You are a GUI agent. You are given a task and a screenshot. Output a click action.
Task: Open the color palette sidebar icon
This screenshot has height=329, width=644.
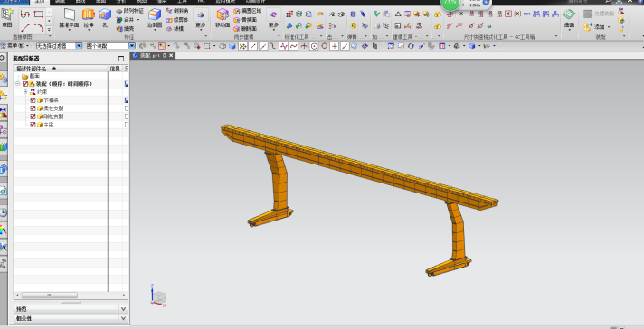point(4,230)
